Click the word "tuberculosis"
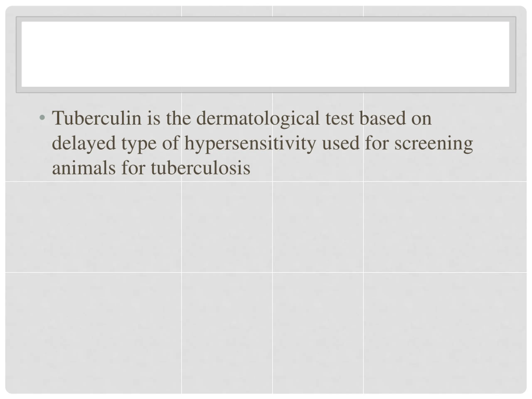Viewport: 532px width, 399px height. pos(201,168)
